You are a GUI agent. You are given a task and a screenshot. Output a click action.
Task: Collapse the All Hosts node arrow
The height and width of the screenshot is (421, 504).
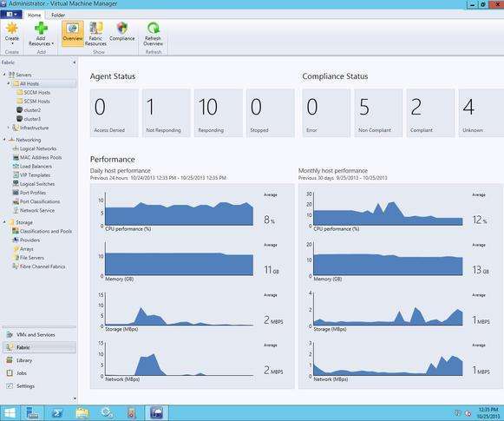(x=9, y=83)
